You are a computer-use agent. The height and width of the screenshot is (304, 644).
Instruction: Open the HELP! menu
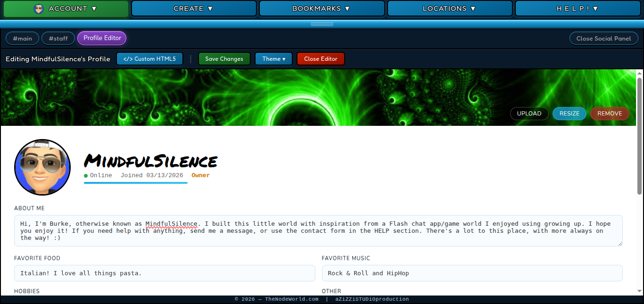point(578,8)
